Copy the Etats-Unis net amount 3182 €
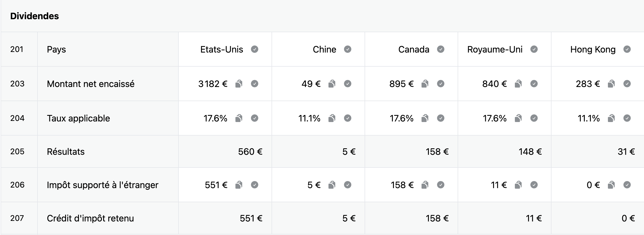 pos(239,84)
